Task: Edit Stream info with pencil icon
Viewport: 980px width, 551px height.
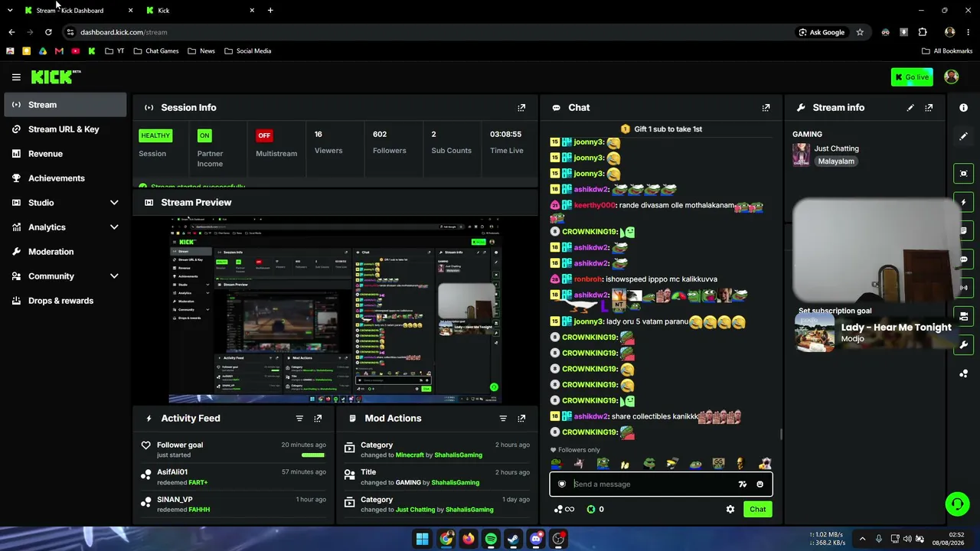Action: [910, 108]
